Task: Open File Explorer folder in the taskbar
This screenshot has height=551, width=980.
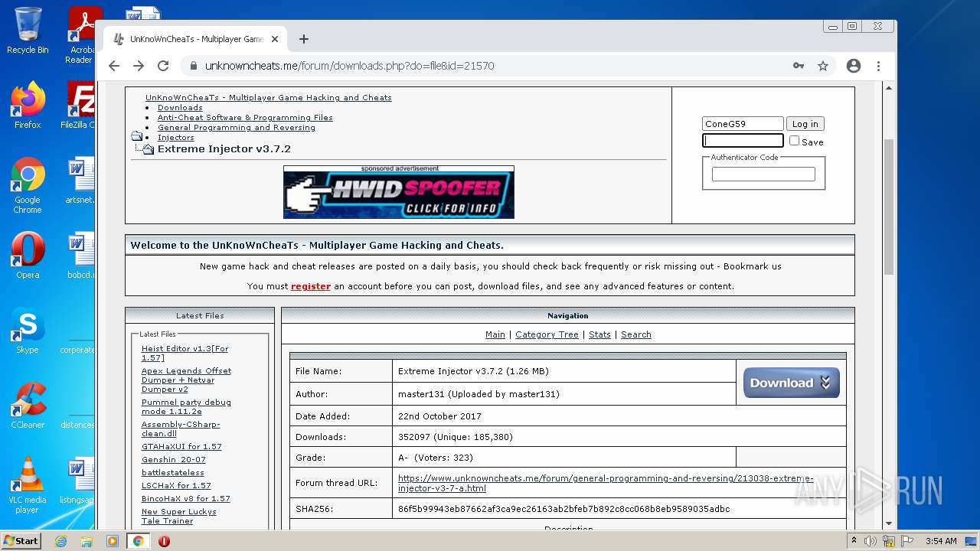Action: (87, 541)
